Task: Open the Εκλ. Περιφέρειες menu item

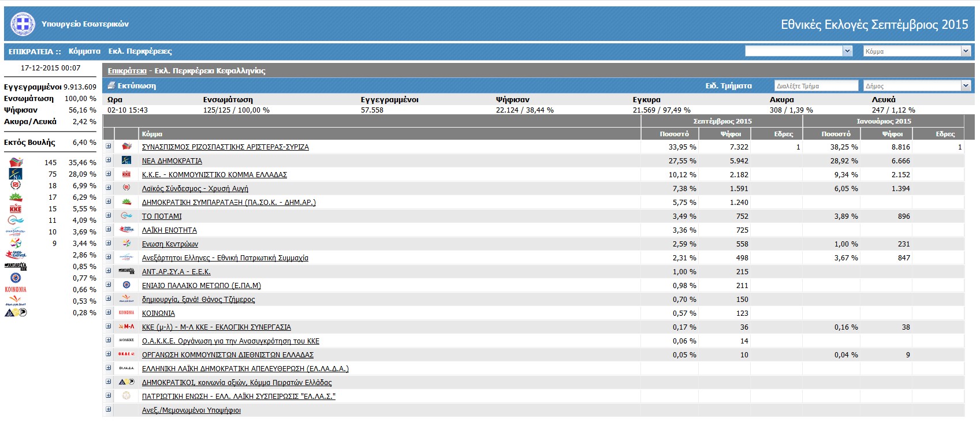Action: pyautogui.click(x=140, y=51)
